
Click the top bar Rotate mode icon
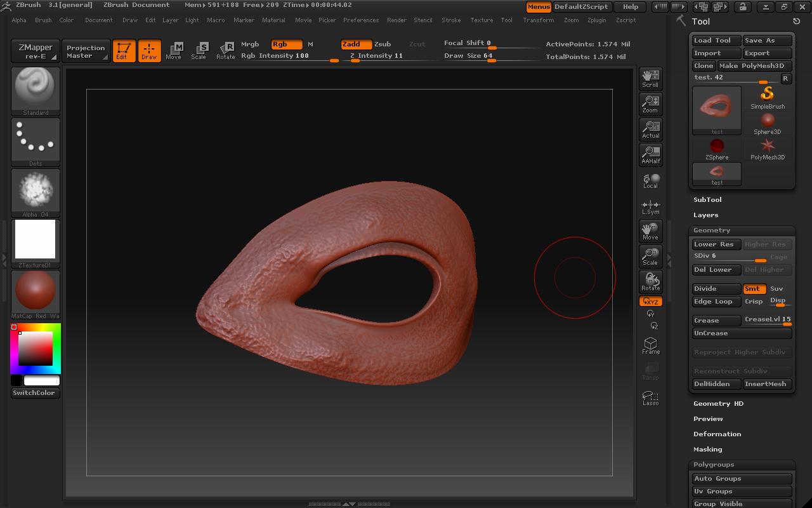(225, 51)
